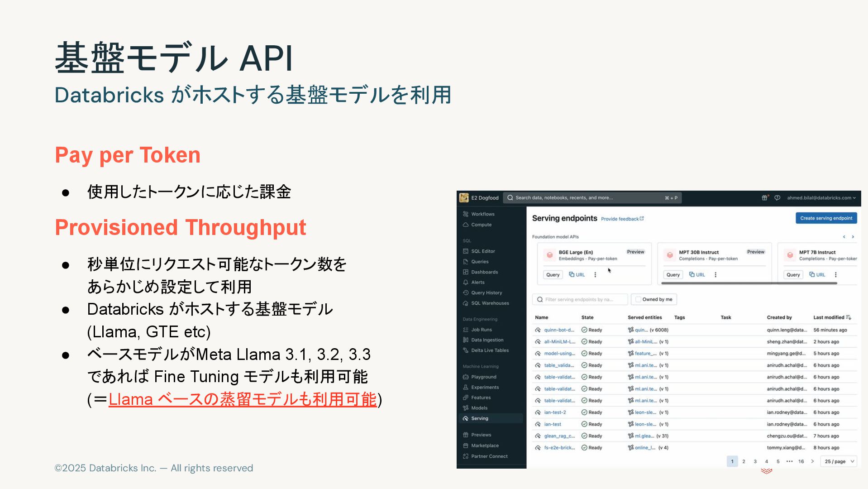Go to page 16 in pagination
The image size is (868, 489).
pyautogui.click(x=801, y=461)
